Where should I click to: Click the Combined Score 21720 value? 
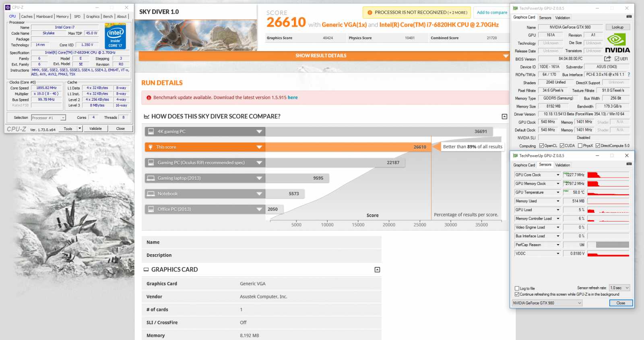click(x=491, y=38)
